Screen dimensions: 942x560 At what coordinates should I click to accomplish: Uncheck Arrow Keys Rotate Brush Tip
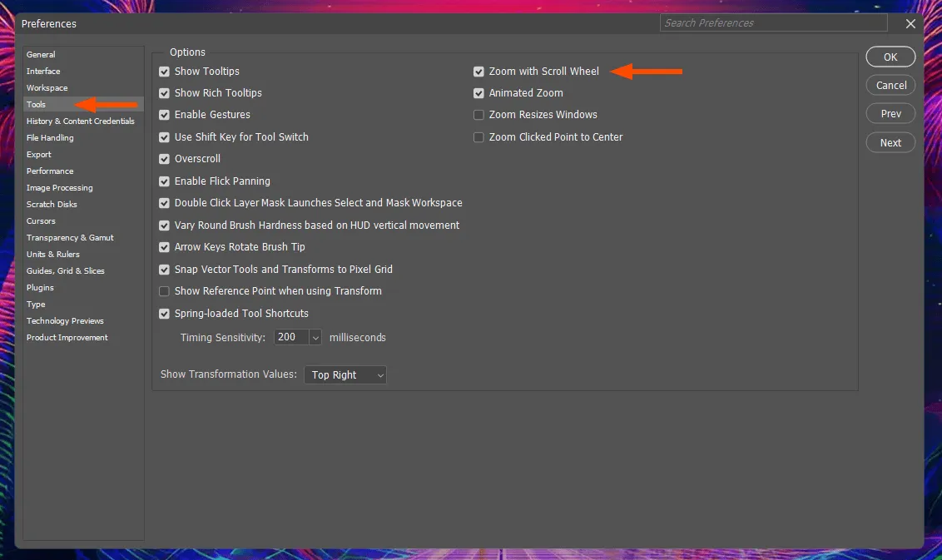tap(164, 247)
